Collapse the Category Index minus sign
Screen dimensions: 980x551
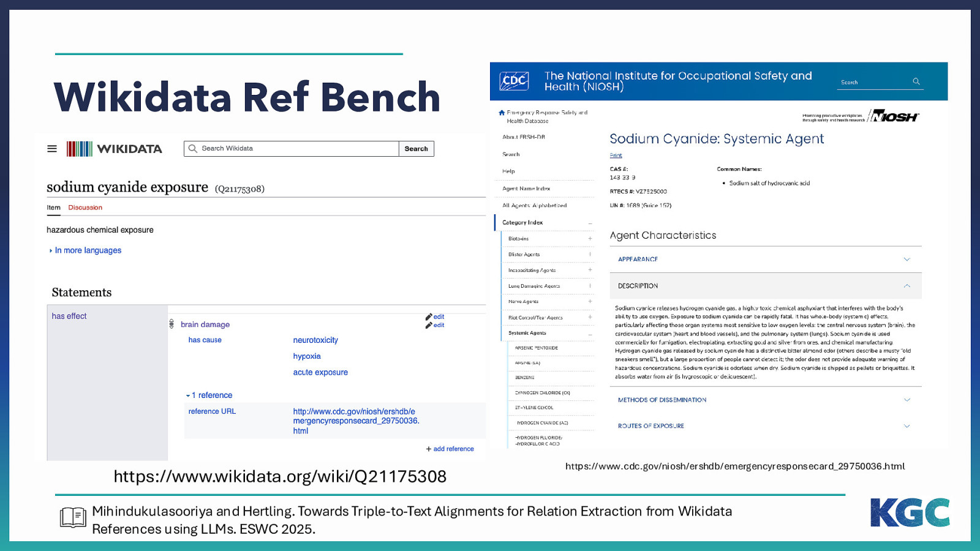[x=590, y=223]
